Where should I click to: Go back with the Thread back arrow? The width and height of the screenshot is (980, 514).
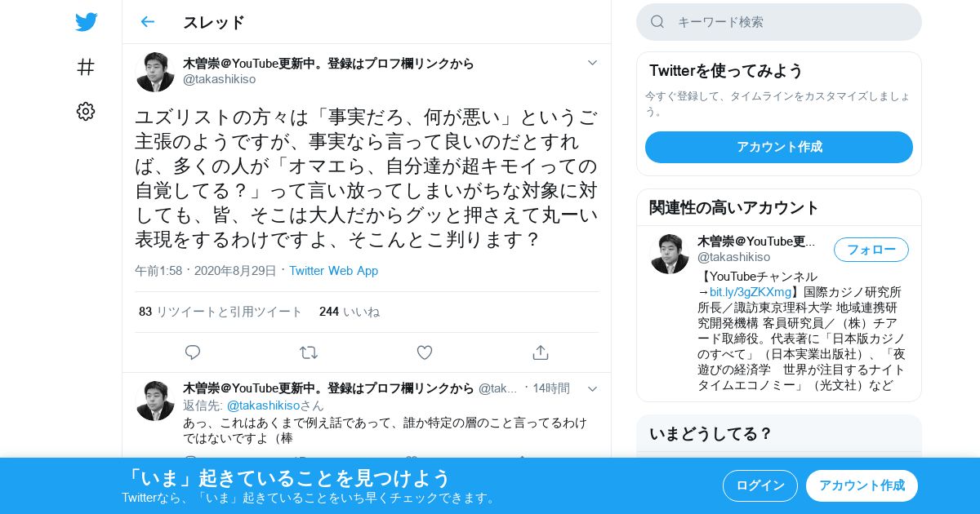tap(147, 22)
